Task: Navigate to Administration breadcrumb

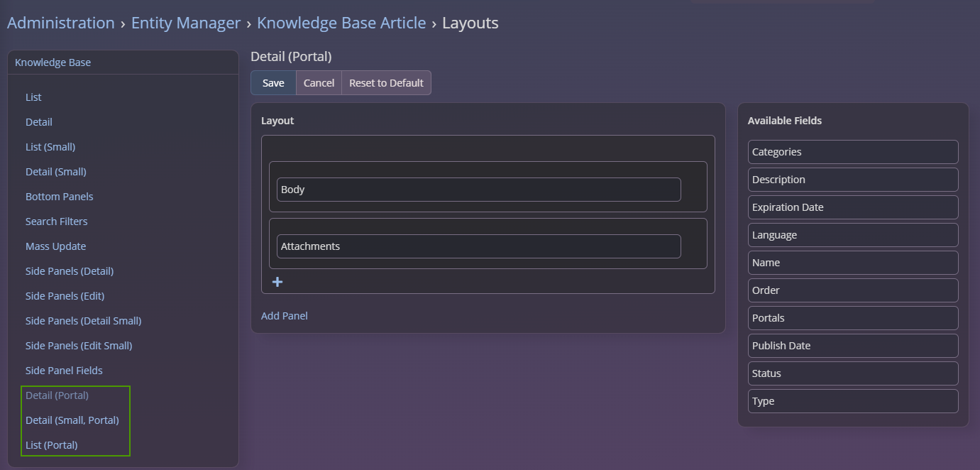Action: click(61, 23)
